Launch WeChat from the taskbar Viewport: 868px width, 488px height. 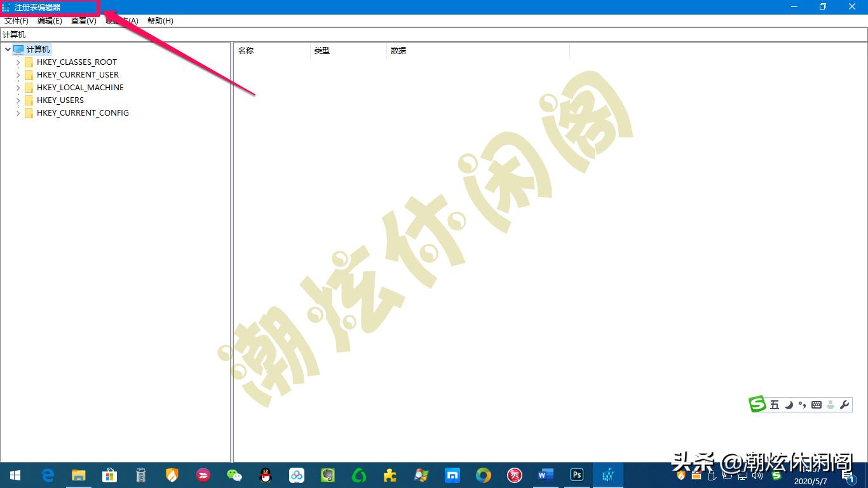click(x=234, y=475)
